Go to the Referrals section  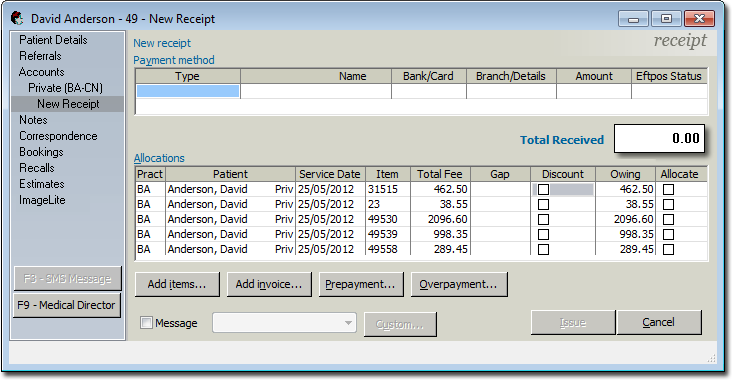pyautogui.click(x=40, y=56)
